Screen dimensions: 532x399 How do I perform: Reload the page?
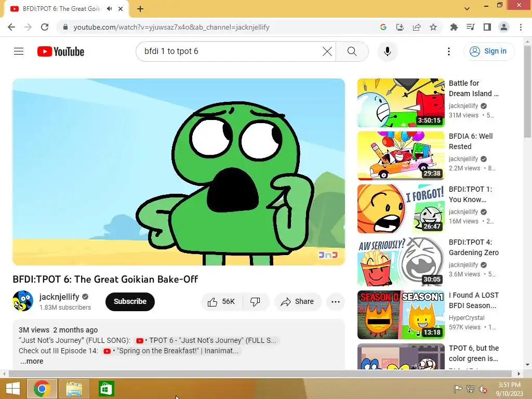45,27
